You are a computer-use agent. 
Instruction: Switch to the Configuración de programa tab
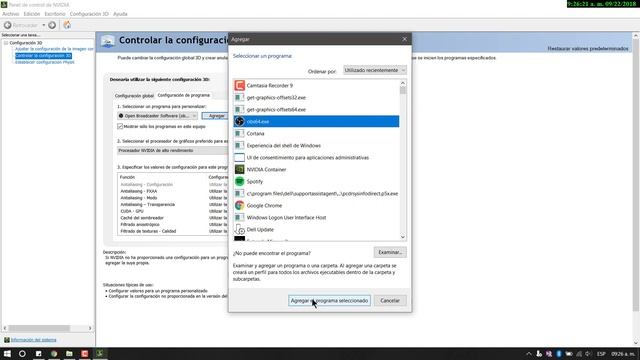click(184, 95)
